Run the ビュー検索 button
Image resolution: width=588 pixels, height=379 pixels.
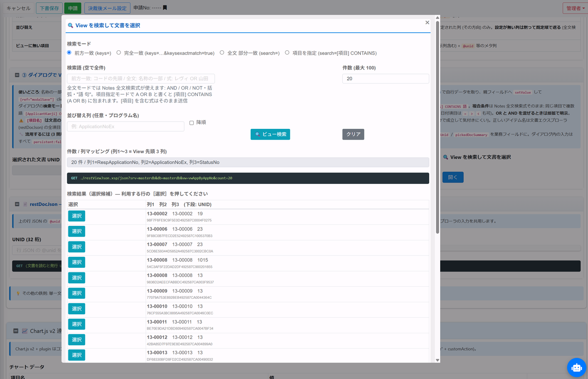270,134
